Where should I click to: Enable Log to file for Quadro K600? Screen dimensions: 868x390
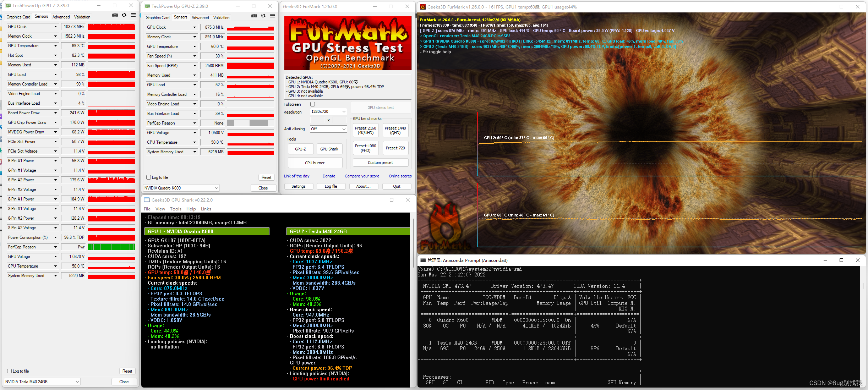[x=149, y=177]
